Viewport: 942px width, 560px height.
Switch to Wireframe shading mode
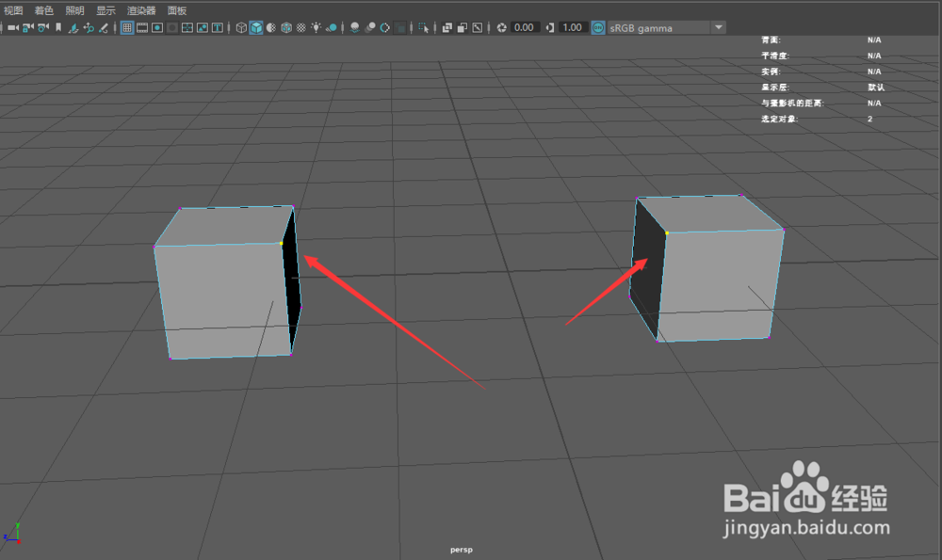pyautogui.click(x=241, y=27)
